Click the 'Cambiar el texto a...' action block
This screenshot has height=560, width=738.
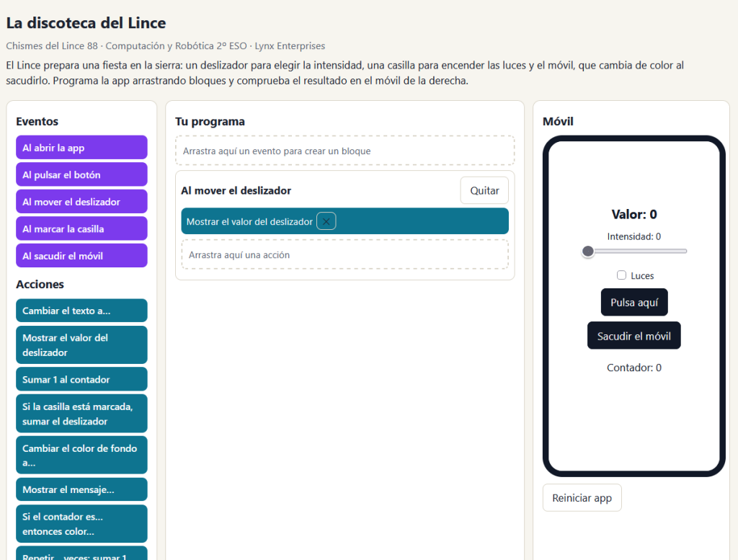point(81,311)
